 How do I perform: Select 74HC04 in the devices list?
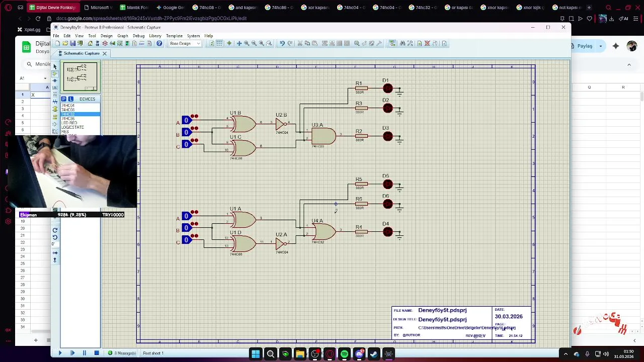68,106
